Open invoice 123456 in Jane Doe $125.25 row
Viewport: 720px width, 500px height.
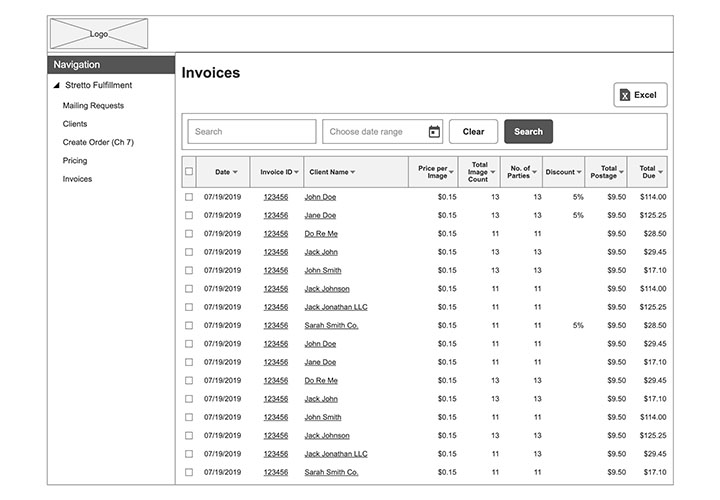coord(276,215)
